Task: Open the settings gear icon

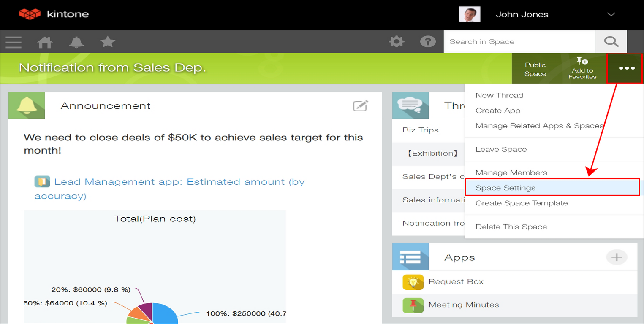Action: coord(396,42)
